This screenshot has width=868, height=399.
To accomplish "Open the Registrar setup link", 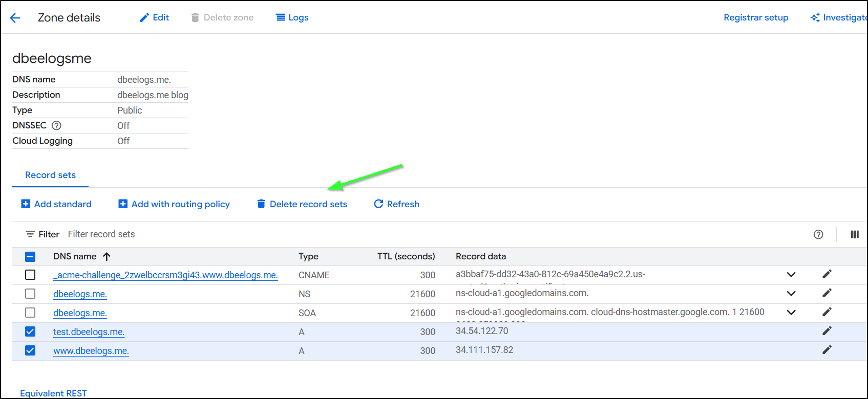I will pyautogui.click(x=755, y=17).
